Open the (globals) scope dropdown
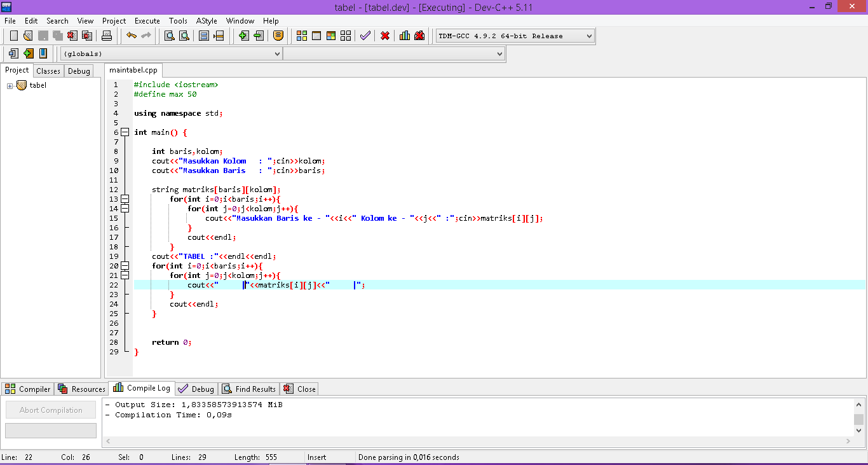 coord(171,54)
